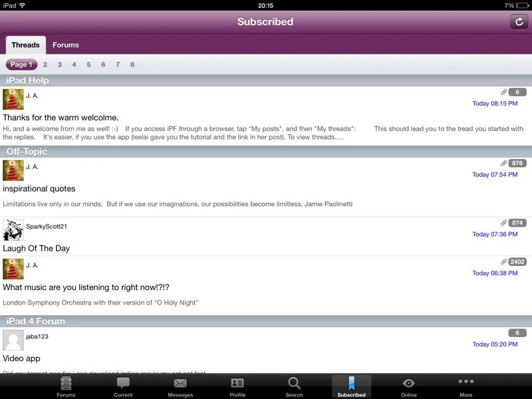This screenshot has height=399, width=532.
Task: Open the Search magnifier icon
Action: (294, 384)
